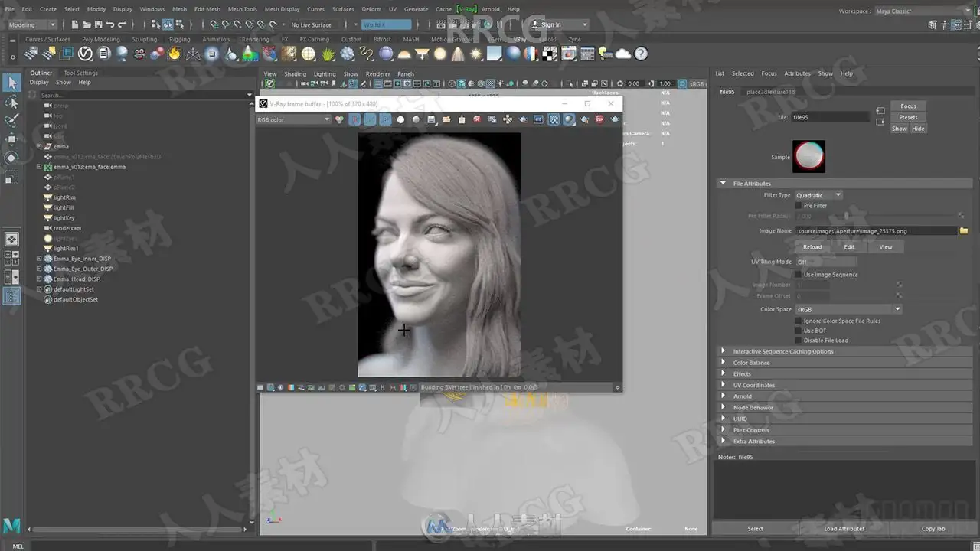Select the arrow Select tool in toolbox
Screen dimensions: 980x551
pos(11,83)
